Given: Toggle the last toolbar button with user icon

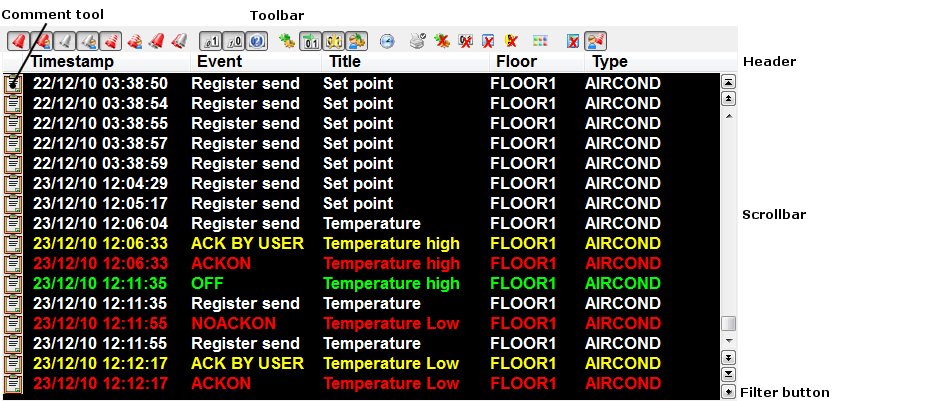Looking at the screenshot, I should 596,42.
